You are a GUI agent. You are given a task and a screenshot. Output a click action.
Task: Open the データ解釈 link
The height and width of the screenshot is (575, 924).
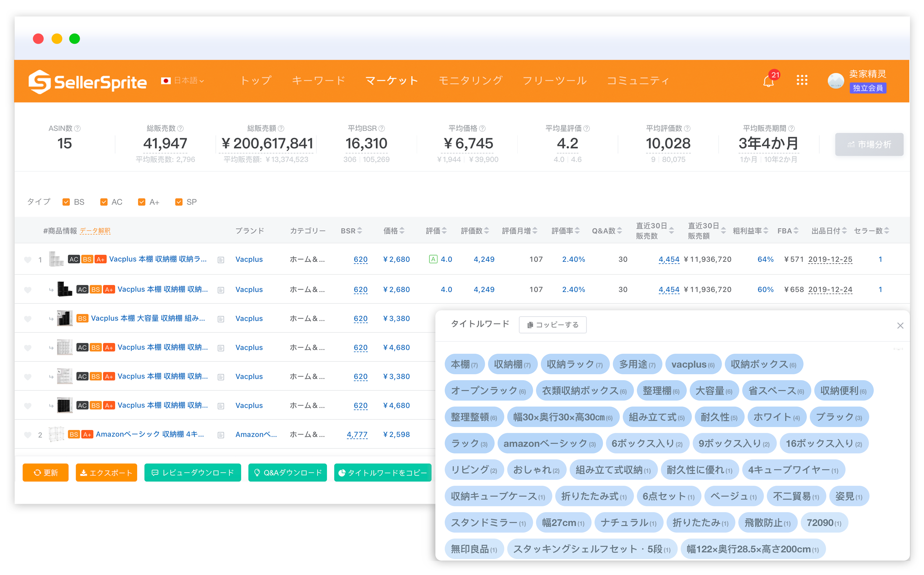click(95, 231)
